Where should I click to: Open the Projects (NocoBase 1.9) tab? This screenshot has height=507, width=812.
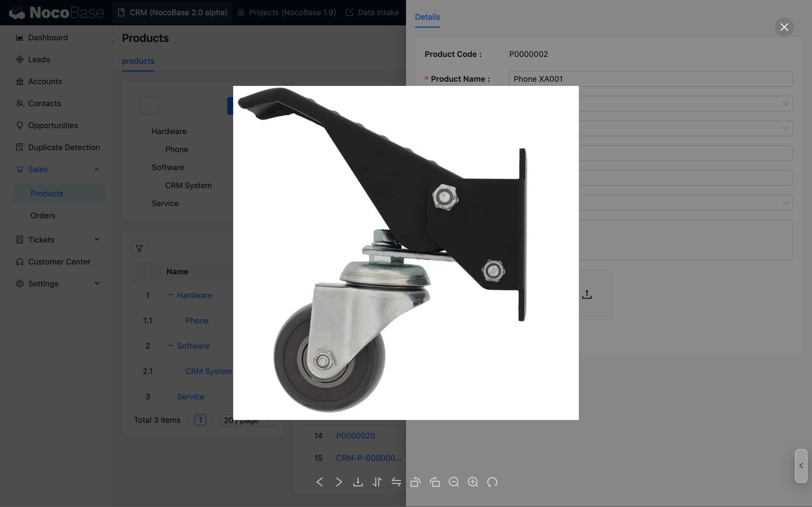287,12
